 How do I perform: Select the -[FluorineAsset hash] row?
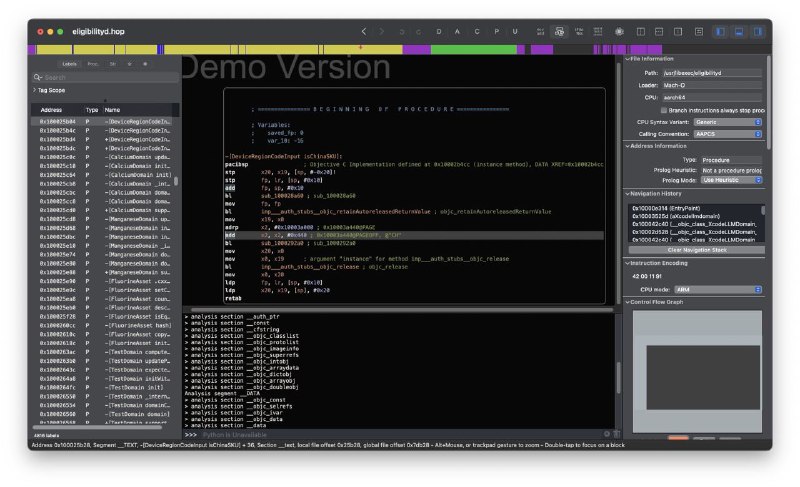(x=104, y=325)
